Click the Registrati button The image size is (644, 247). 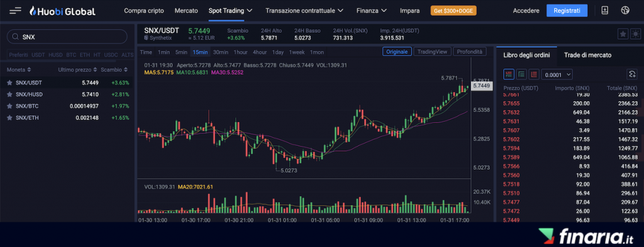click(x=567, y=11)
